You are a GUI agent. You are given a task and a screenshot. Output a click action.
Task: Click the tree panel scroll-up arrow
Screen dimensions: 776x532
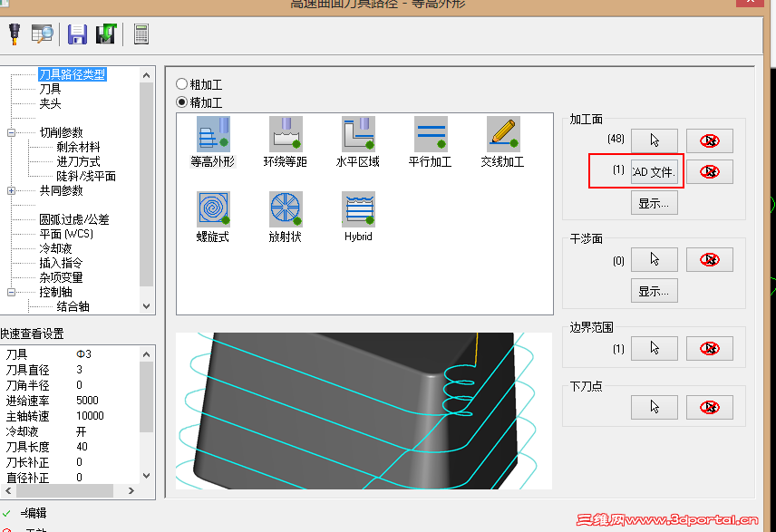(x=147, y=75)
